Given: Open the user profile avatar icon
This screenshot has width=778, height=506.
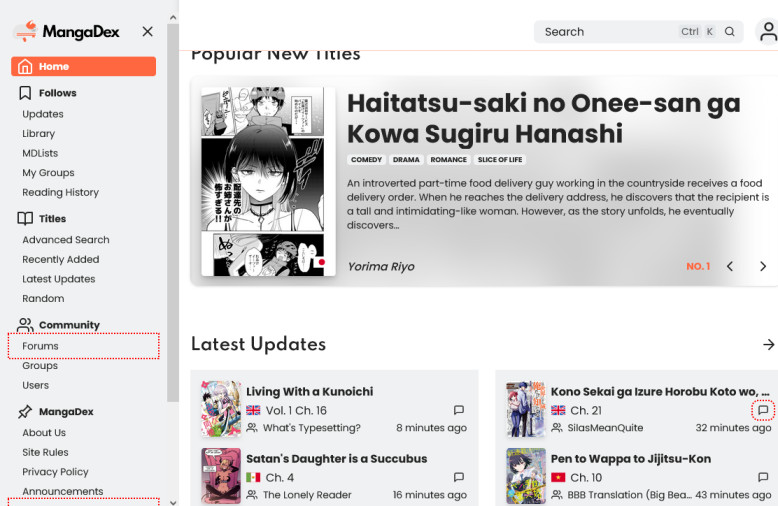Looking at the screenshot, I should click(x=767, y=32).
